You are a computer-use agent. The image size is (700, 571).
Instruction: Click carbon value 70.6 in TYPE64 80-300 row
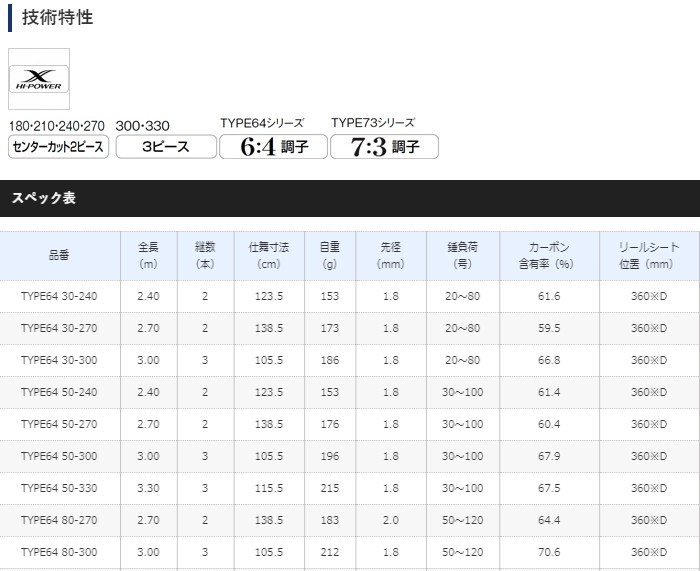549,551
